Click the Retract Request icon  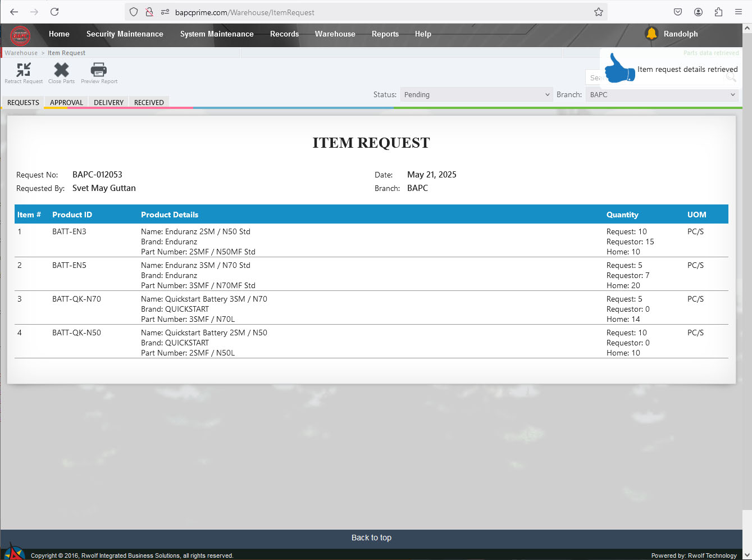pos(24,70)
